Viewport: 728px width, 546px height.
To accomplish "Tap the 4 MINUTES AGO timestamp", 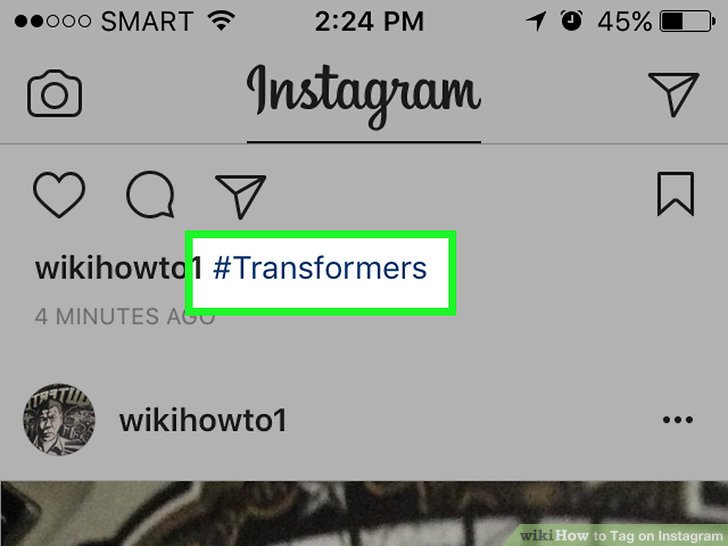I will click(x=125, y=317).
